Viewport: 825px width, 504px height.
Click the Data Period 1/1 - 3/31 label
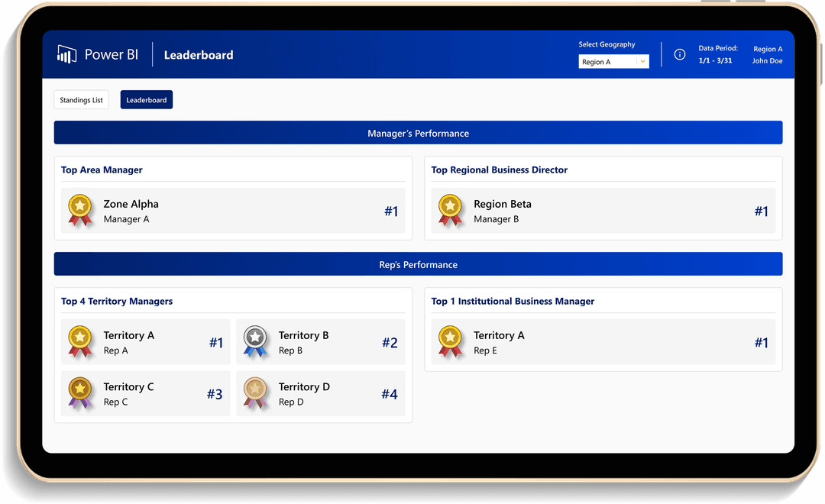[x=717, y=55]
